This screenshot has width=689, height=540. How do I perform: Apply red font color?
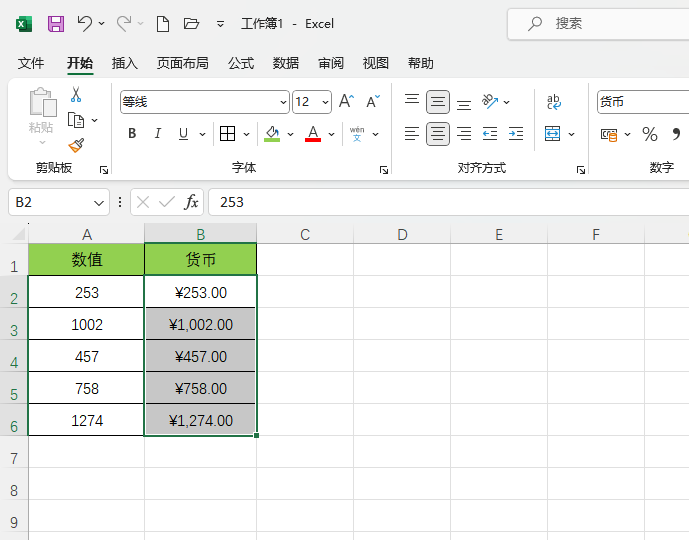[x=313, y=134]
